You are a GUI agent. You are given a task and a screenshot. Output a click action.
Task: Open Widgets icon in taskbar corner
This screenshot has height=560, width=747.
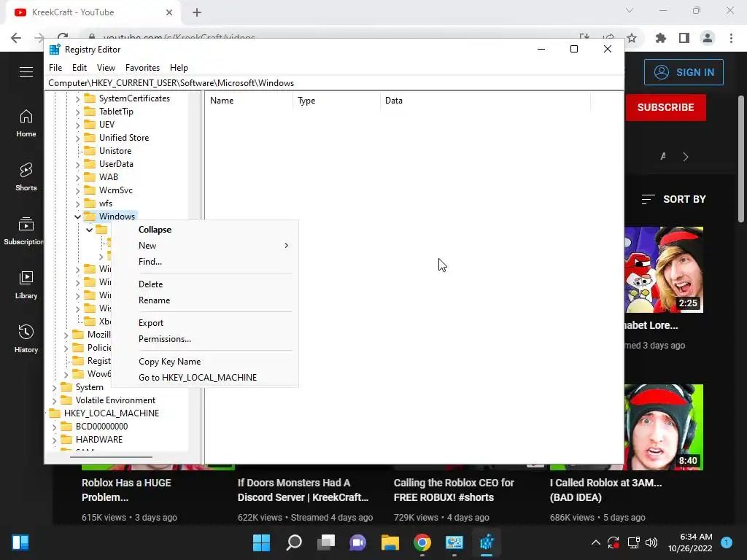point(20,542)
